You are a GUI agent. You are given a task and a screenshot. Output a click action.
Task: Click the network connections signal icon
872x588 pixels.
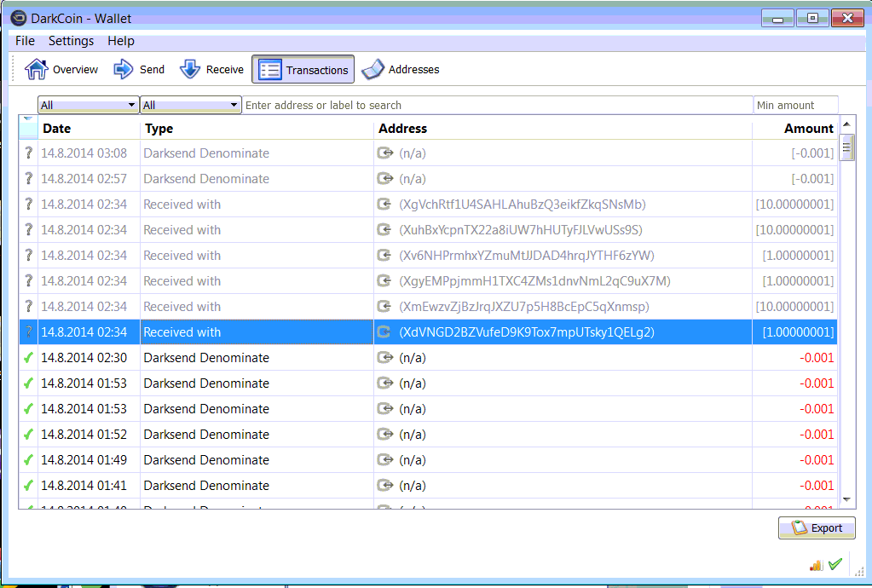pos(816,565)
